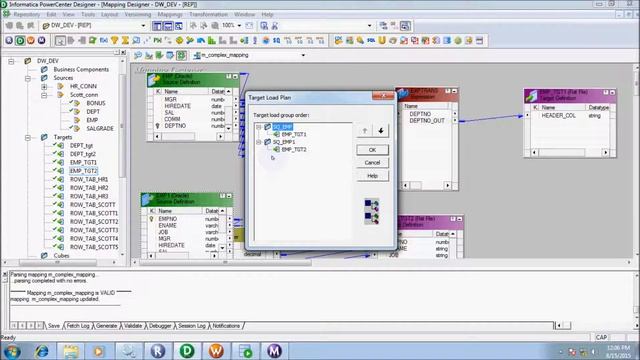Toggle the Overview window view button

(178, 26)
